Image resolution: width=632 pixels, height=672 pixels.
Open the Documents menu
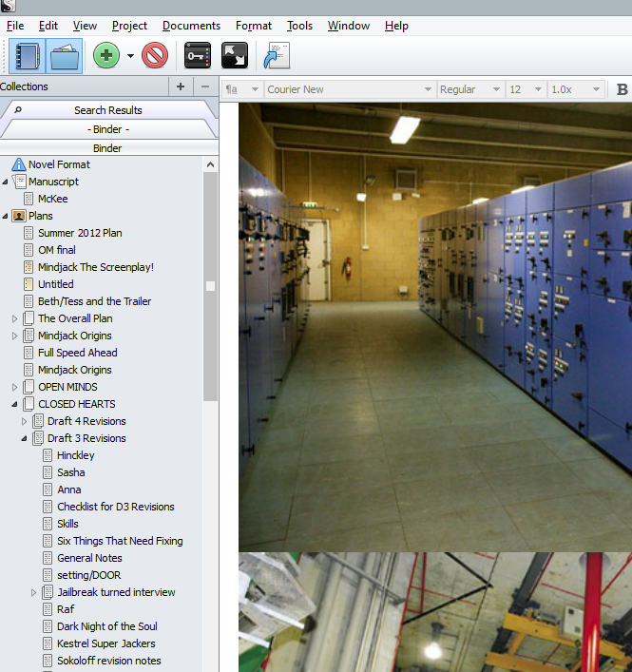point(191,26)
